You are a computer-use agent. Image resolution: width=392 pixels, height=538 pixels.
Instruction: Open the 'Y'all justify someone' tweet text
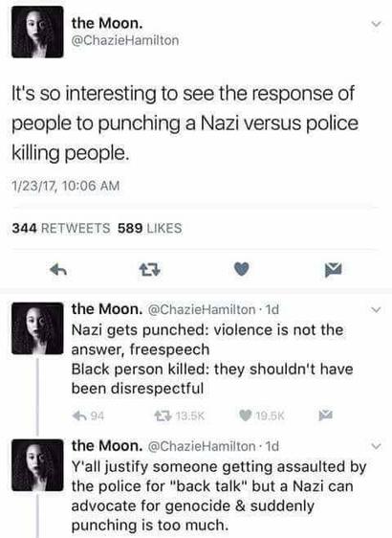(x=219, y=496)
